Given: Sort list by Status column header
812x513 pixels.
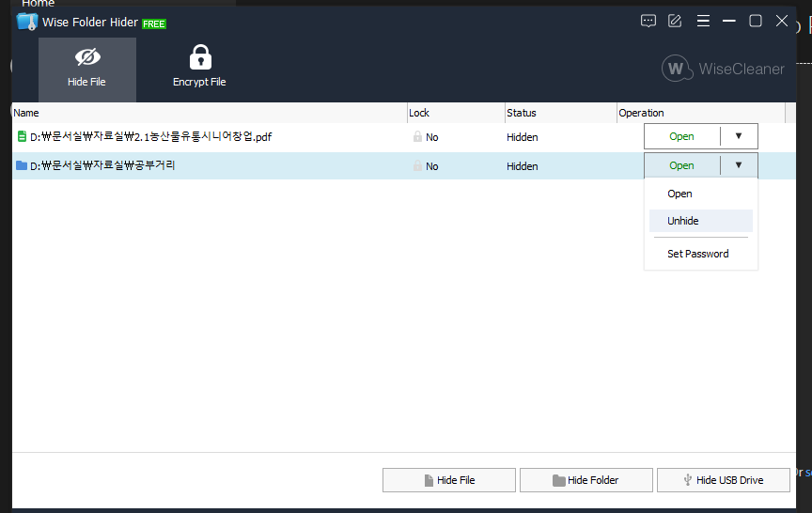Looking at the screenshot, I should pos(561,113).
